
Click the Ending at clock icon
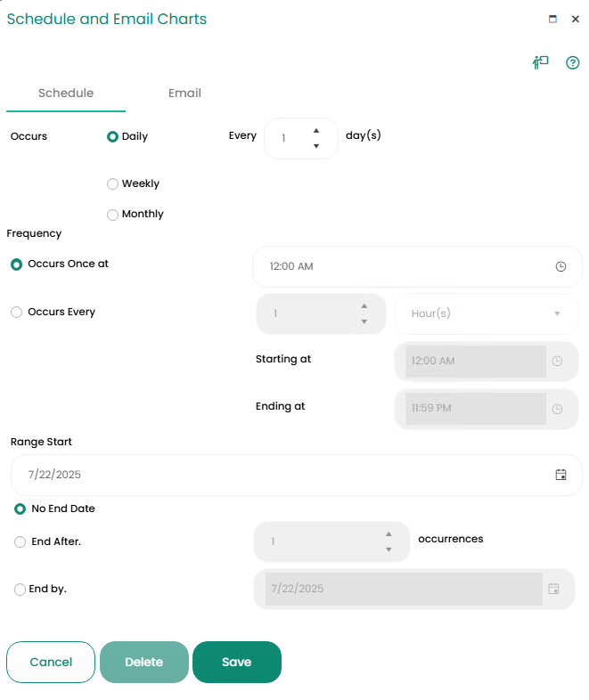pos(558,409)
